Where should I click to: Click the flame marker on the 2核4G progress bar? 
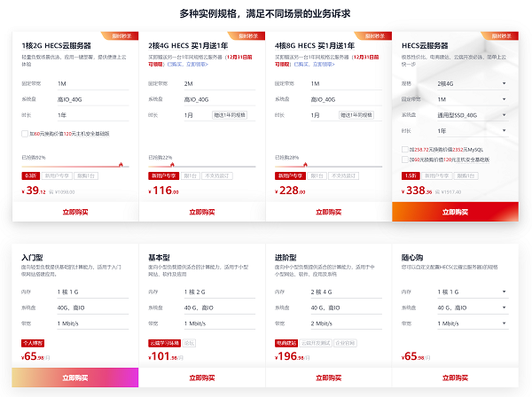[x=172, y=165]
